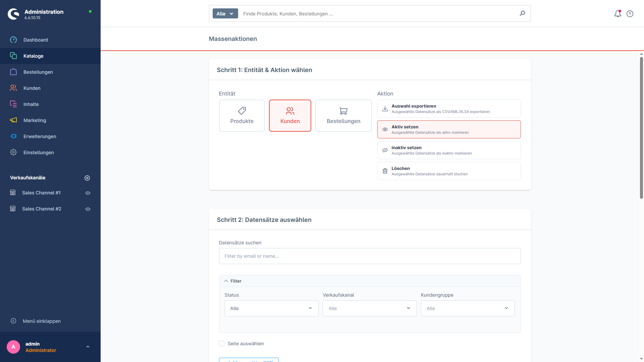Toggle visibility eye for Sales Channel #2
Screen dimensions: 644x362
point(88,209)
